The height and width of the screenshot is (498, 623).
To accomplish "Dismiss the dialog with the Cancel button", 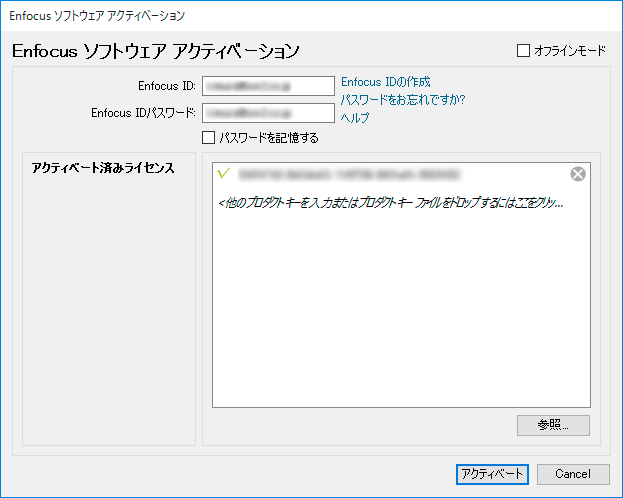I will coord(573,474).
